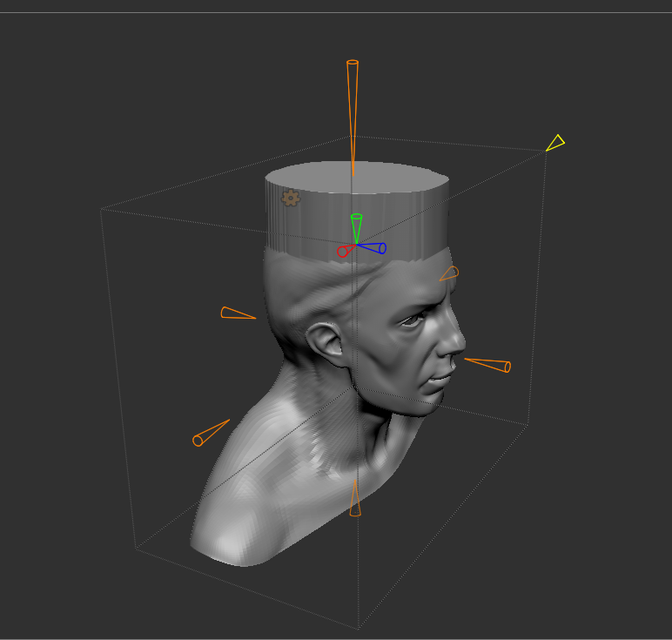Click the gear icon on the cylinder
The width and height of the screenshot is (672, 640).
291,198
